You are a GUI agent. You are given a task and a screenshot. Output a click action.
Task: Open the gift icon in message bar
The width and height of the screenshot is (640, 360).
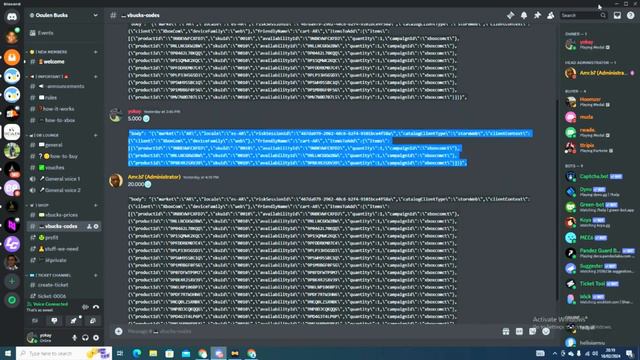(506, 331)
